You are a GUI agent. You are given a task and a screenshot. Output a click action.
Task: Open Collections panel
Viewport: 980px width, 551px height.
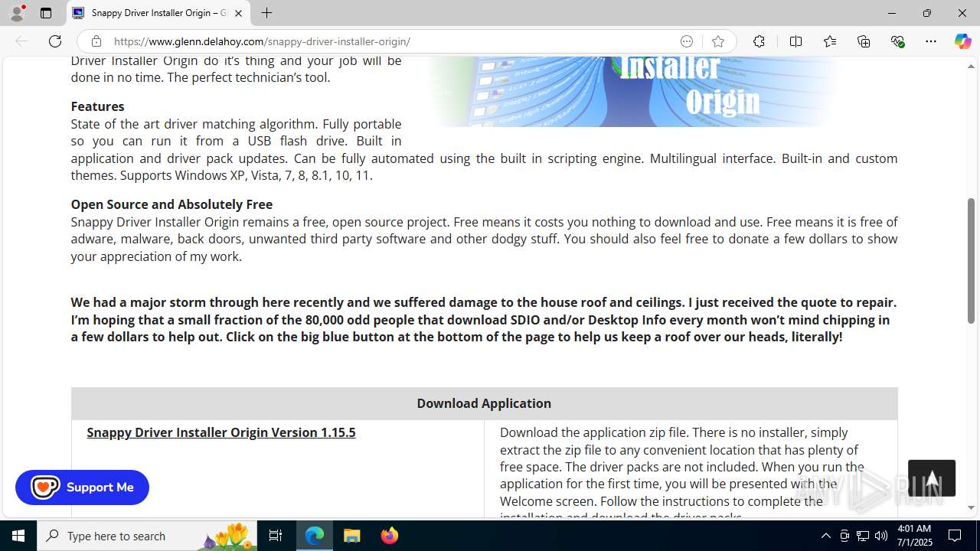click(x=864, y=41)
